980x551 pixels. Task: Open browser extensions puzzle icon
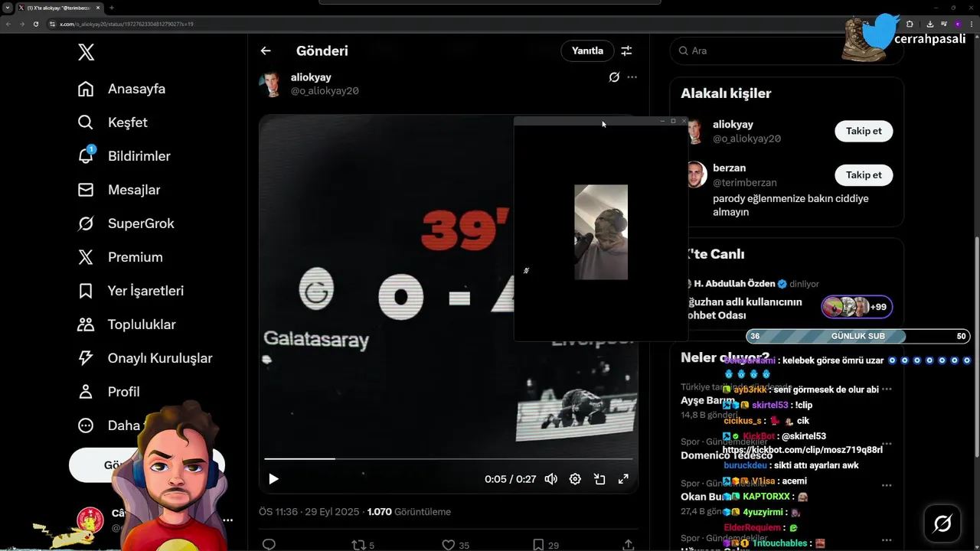point(910,24)
